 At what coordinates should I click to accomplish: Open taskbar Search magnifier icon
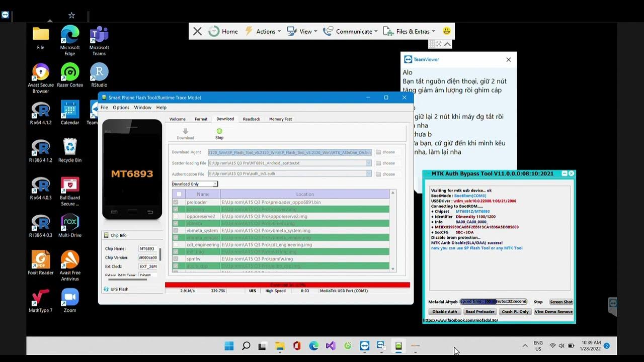pyautogui.click(x=246, y=346)
